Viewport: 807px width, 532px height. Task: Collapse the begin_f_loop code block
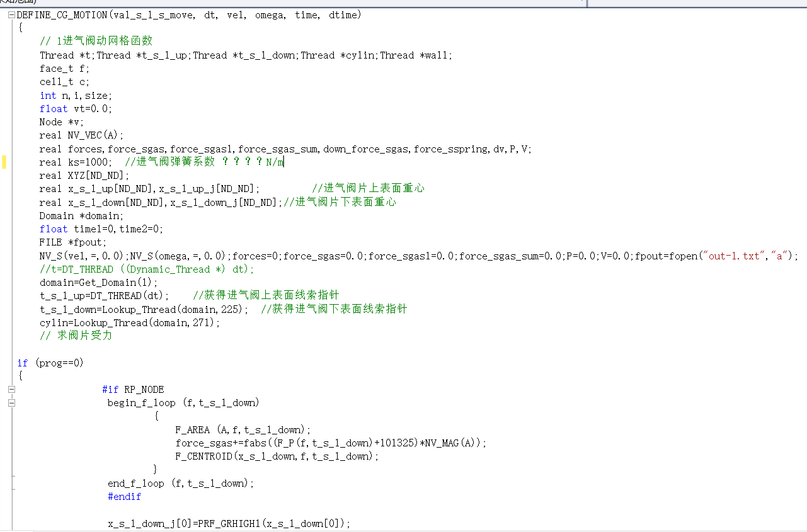tap(11, 403)
